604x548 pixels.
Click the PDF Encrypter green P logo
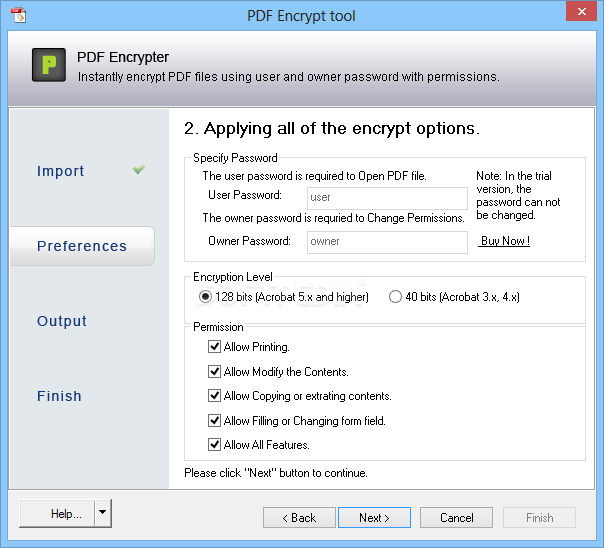(49, 65)
